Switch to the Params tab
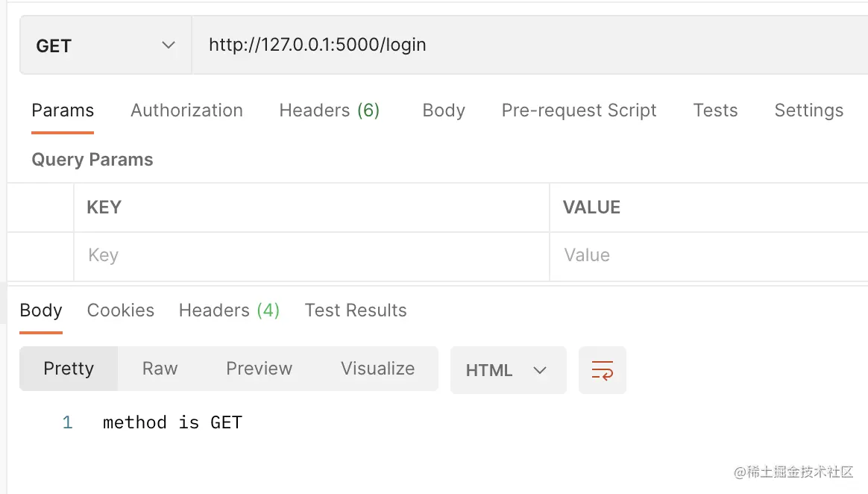Screen dimensions: 868x494 (63, 110)
